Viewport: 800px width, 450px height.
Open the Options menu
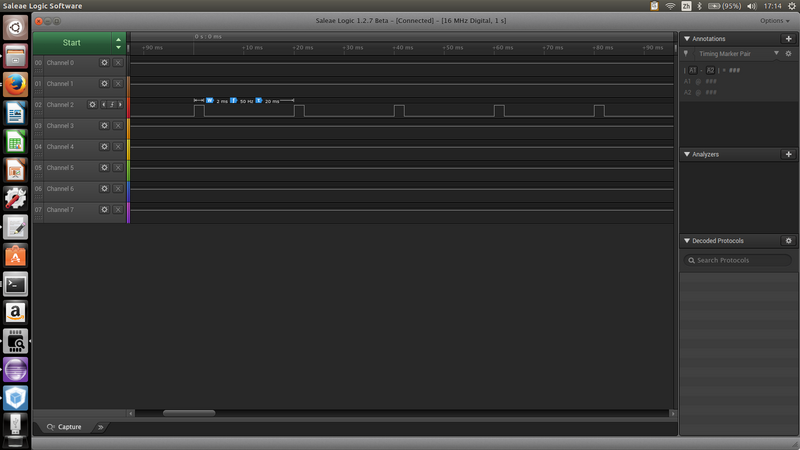[x=774, y=21]
